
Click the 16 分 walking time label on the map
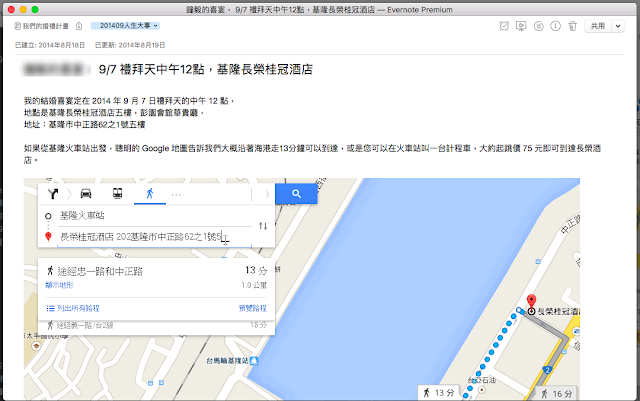(x=557, y=394)
